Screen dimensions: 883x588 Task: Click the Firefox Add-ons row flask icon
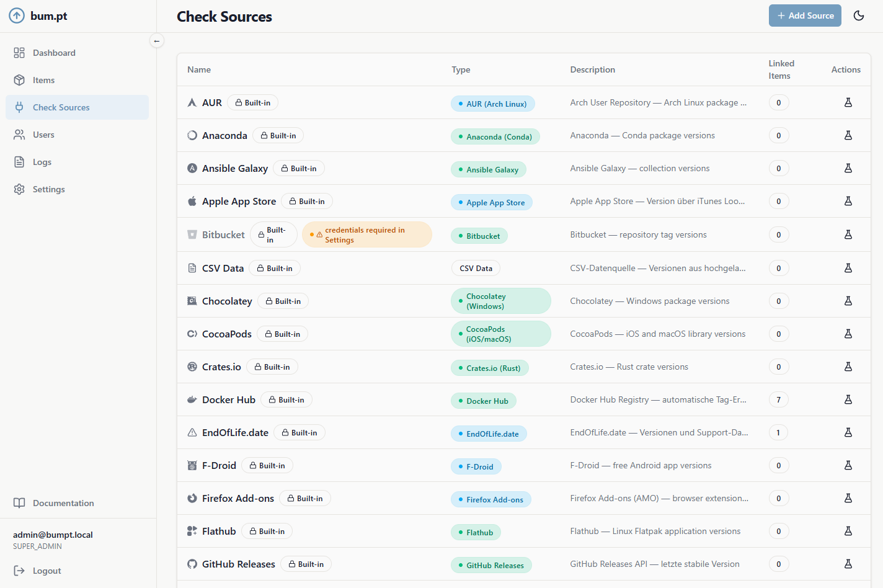[x=848, y=498]
